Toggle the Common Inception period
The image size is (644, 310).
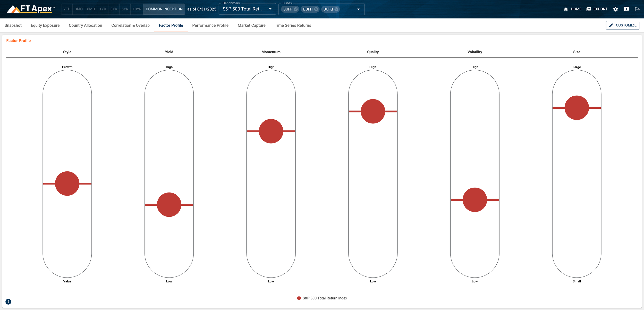coord(164,9)
